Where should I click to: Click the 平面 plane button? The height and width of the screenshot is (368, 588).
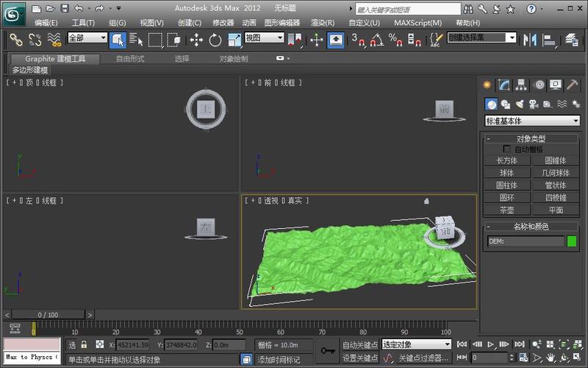[x=556, y=210]
